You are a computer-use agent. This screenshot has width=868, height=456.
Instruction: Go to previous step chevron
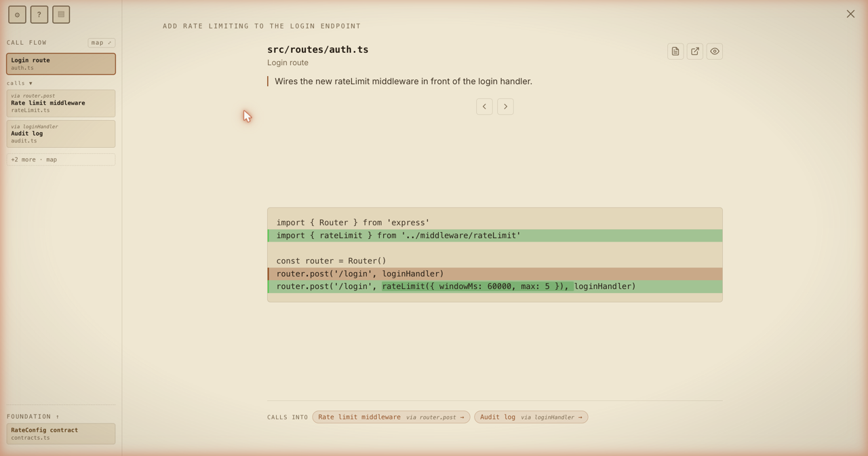tap(484, 107)
